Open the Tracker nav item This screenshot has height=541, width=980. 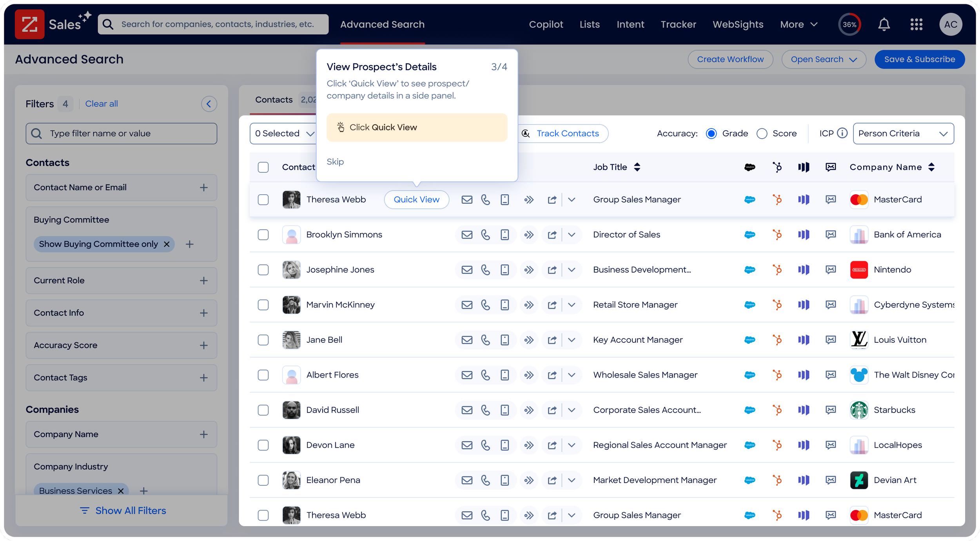tap(678, 24)
